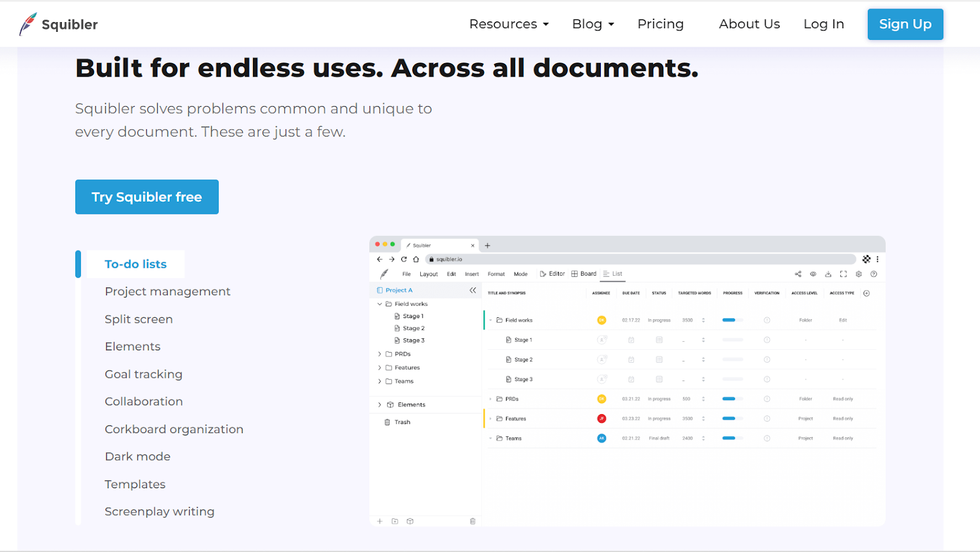Screen dimensions: 980x552
Task: Collapse sidebar with double chevron icon
Action: 473,290
